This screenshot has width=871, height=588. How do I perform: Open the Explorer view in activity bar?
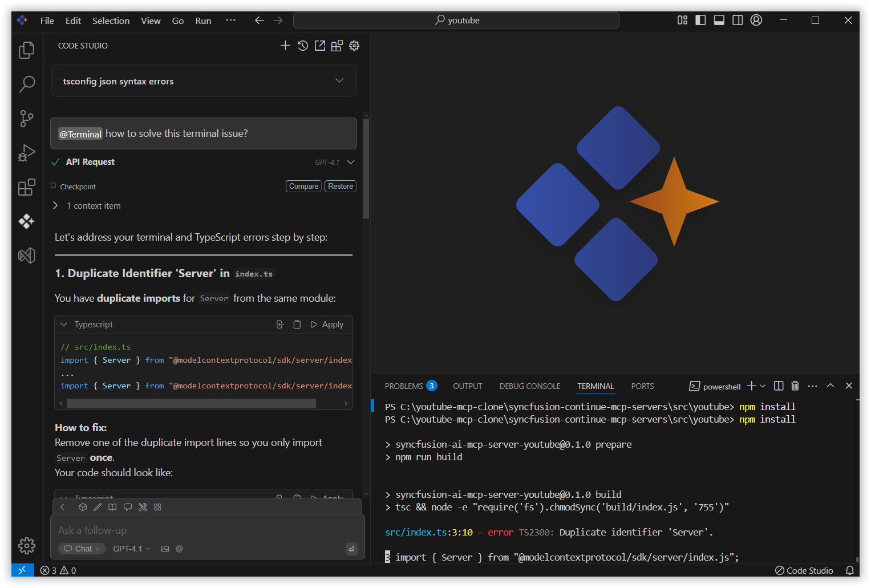click(x=27, y=50)
